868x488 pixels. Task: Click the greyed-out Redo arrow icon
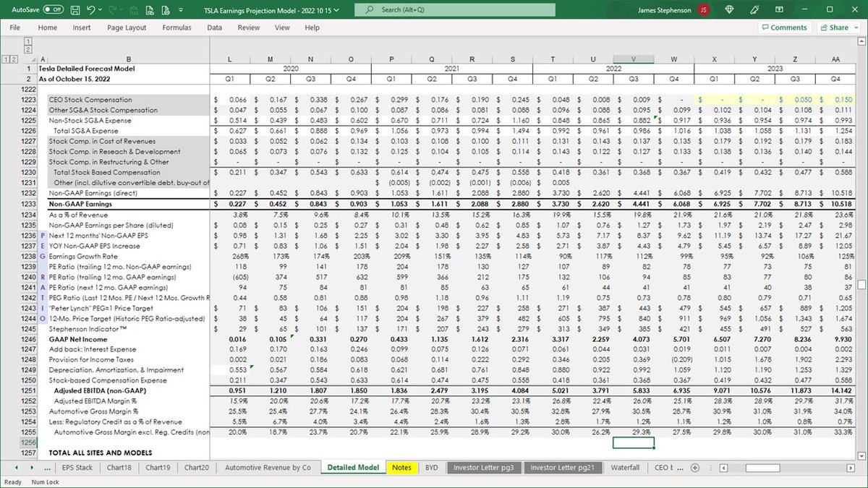114,10
